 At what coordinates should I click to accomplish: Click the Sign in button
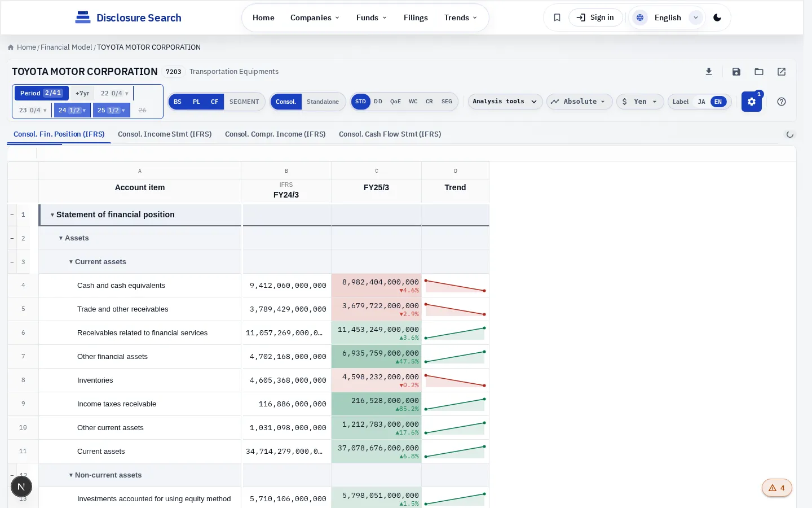point(595,17)
